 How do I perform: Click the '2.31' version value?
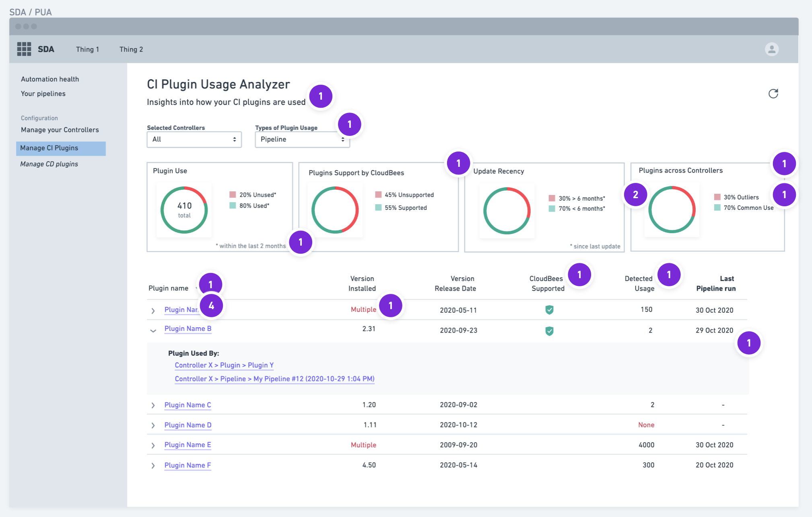tap(369, 329)
